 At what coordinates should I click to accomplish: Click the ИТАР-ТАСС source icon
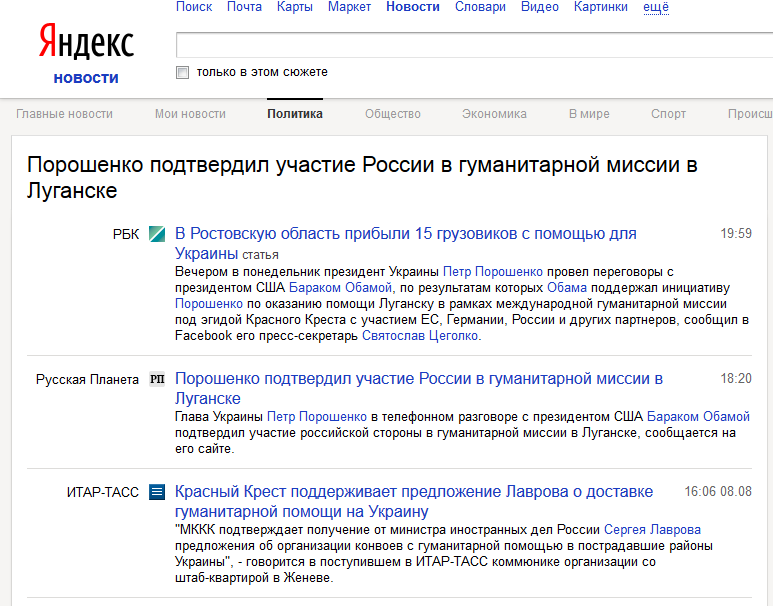tap(156, 492)
